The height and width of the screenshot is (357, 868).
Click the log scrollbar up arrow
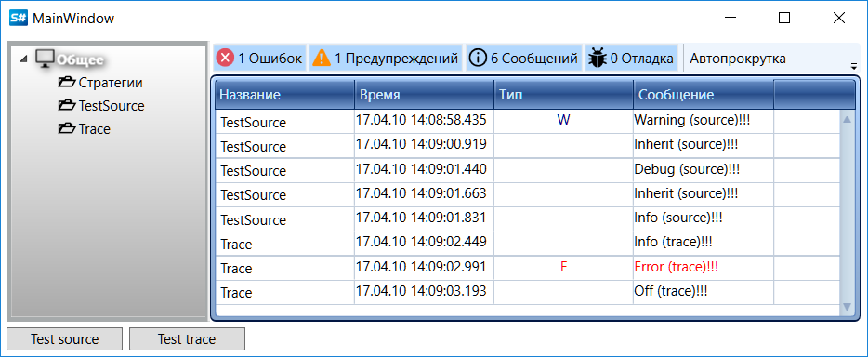click(x=847, y=119)
